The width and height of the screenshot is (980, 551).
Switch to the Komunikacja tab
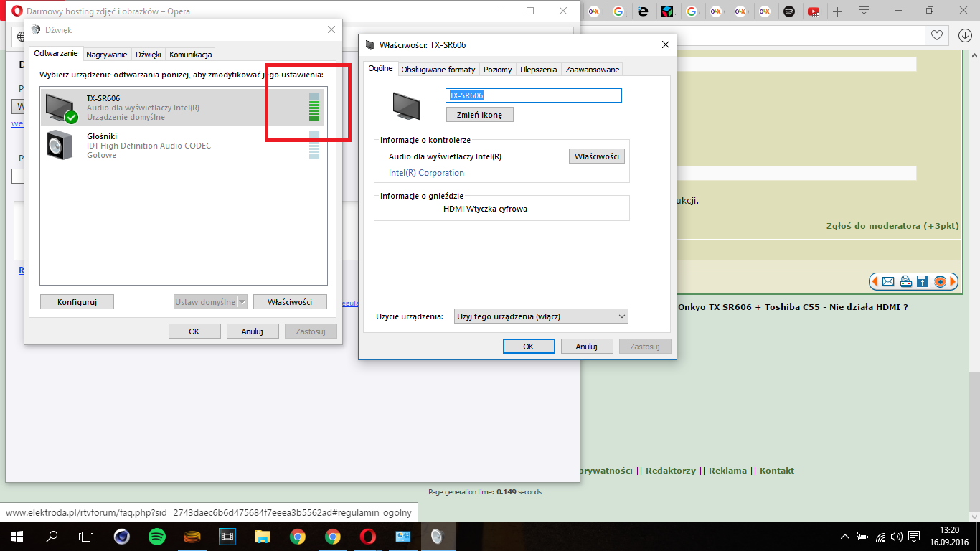[x=190, y=55]
